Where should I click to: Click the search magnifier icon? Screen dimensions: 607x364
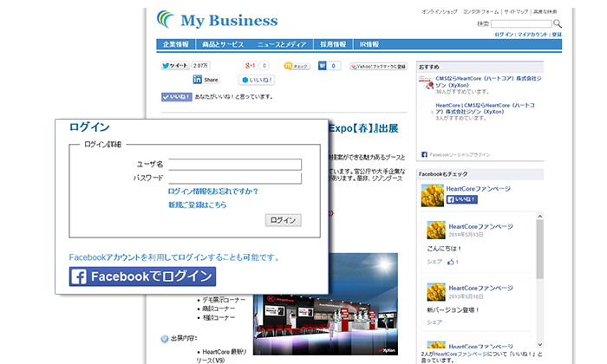[x=557, y=23]
